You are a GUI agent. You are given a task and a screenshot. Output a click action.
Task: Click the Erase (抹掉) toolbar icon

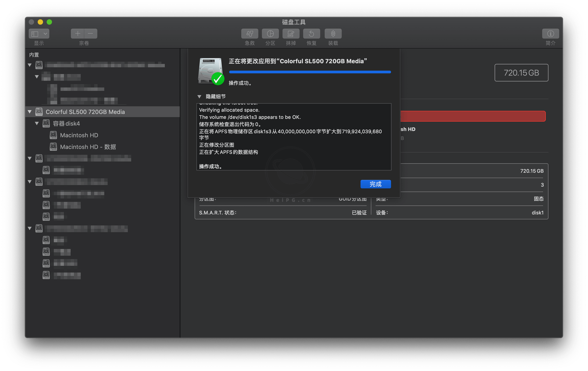[291, 34]
